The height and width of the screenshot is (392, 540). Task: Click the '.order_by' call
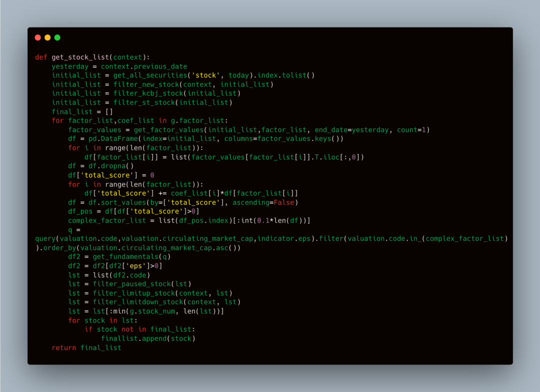pos(57,248)
